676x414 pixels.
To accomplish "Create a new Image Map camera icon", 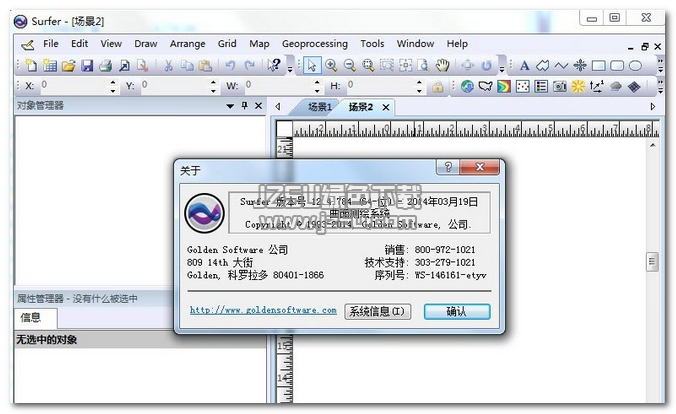I will point(560,87).
